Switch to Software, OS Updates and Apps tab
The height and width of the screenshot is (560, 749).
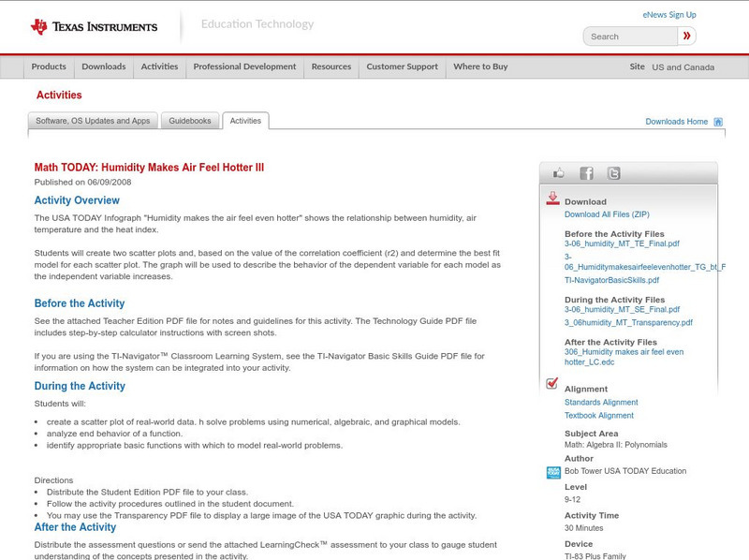[93, 121]
